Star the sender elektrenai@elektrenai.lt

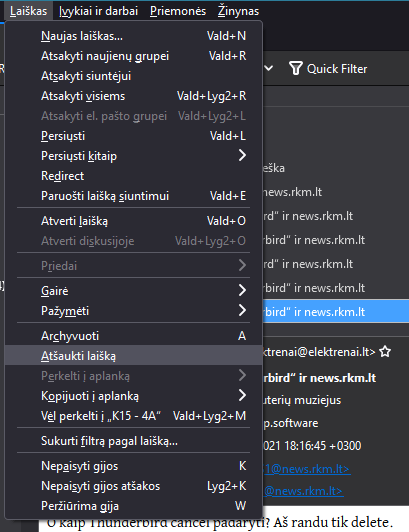(x=385, y=352)
